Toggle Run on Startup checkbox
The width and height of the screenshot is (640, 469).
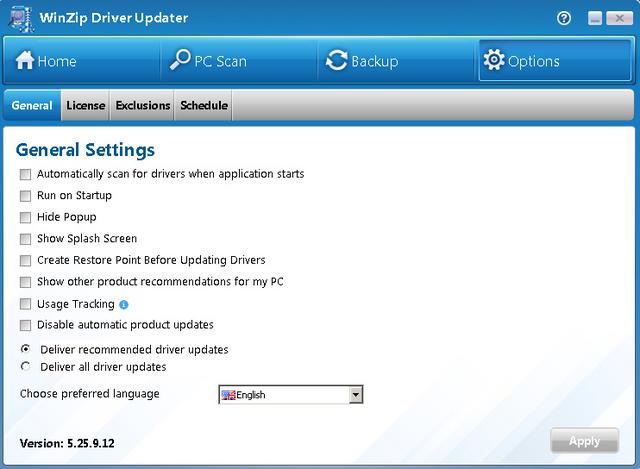25,196
